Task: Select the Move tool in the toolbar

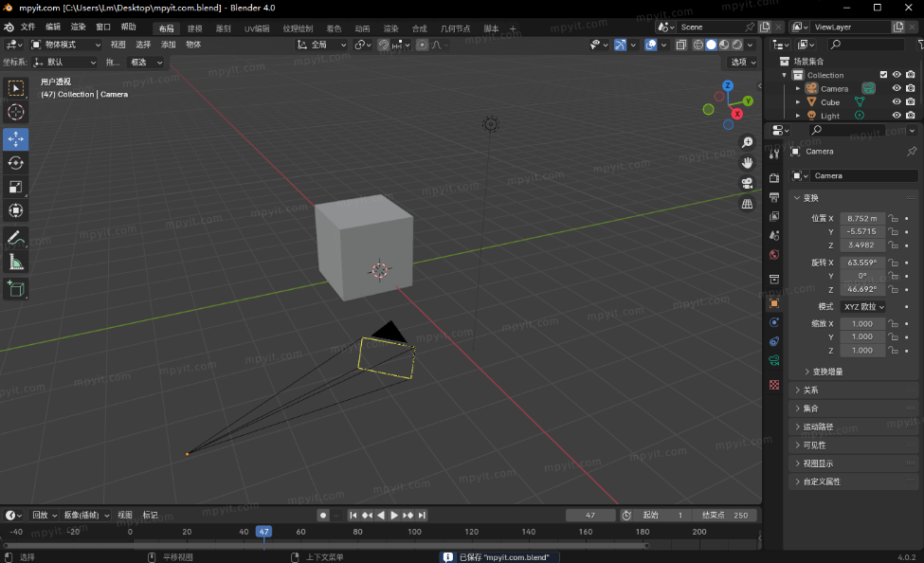Action: coord(14,138)
